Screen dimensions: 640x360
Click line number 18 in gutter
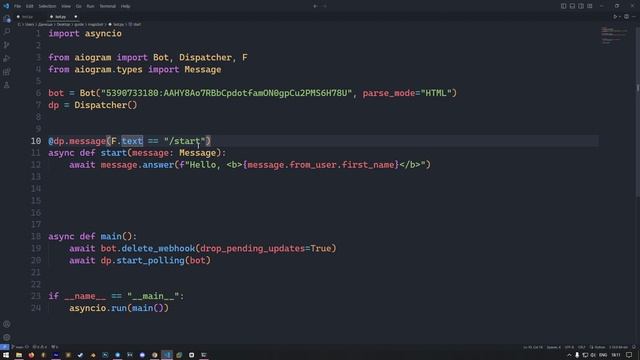coord(36,236)
